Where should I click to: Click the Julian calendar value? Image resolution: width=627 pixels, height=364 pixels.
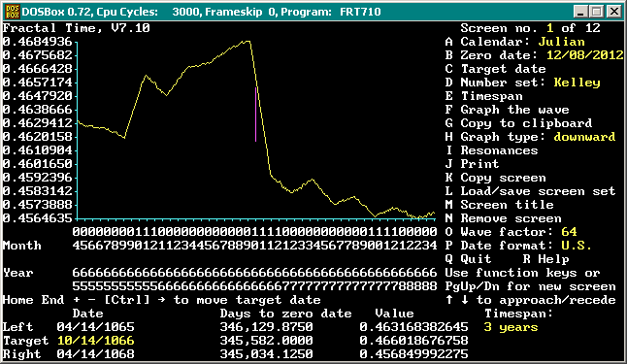(x=561, y=42)
